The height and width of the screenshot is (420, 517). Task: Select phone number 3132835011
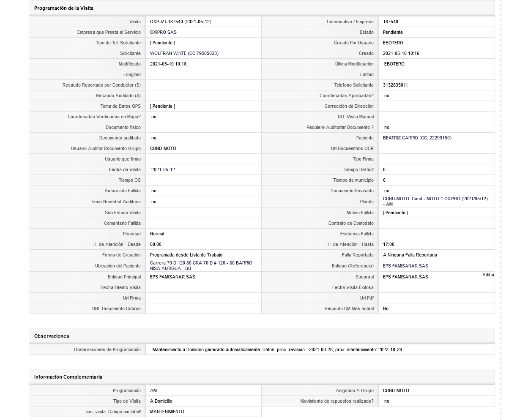[395, 85]
